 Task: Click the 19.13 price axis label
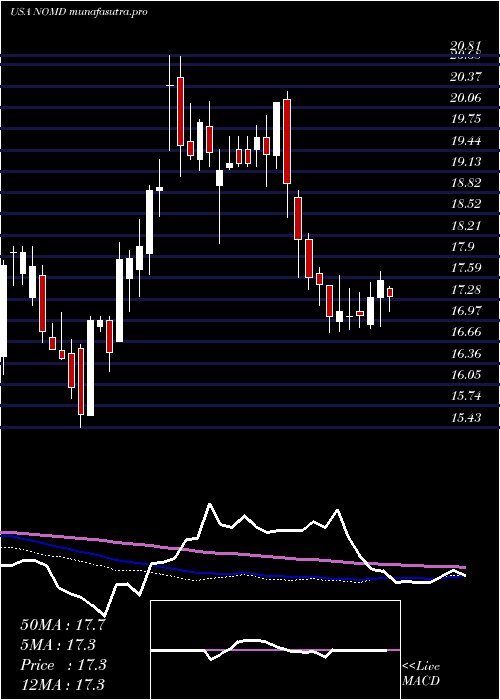[x=466, y=162]
